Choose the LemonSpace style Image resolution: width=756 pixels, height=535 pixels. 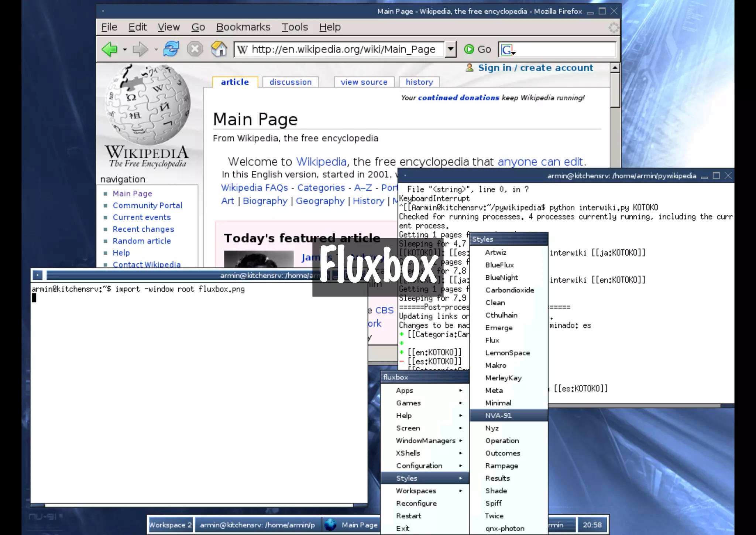click(509, 353)
